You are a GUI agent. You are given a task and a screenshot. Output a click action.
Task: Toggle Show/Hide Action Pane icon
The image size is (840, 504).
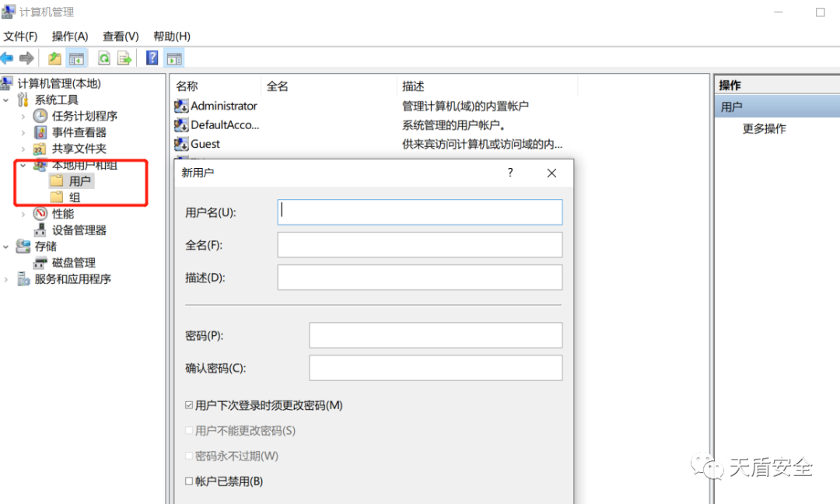175,59
